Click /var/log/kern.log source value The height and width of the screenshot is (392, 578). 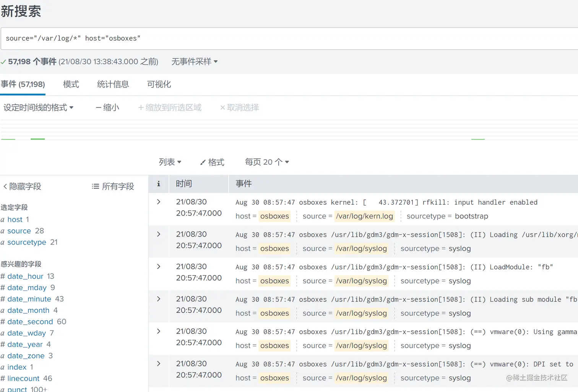pos(365,216)
